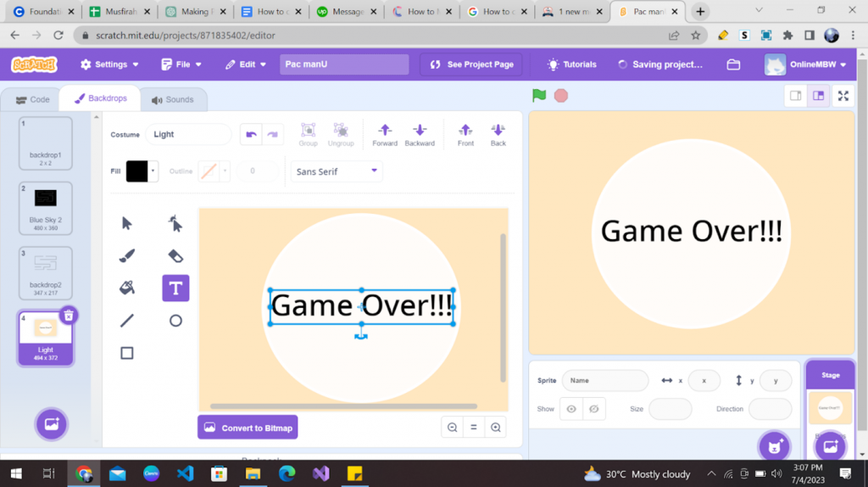
Task: Open the OnlineMBW account menu
Action: click(x=805, y=64)
